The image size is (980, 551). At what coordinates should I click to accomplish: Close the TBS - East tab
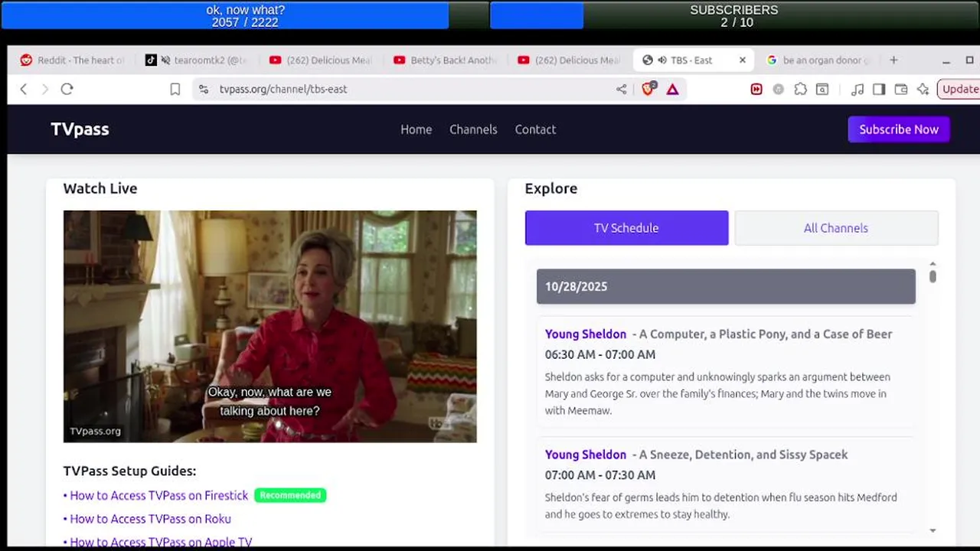point(742,60)
